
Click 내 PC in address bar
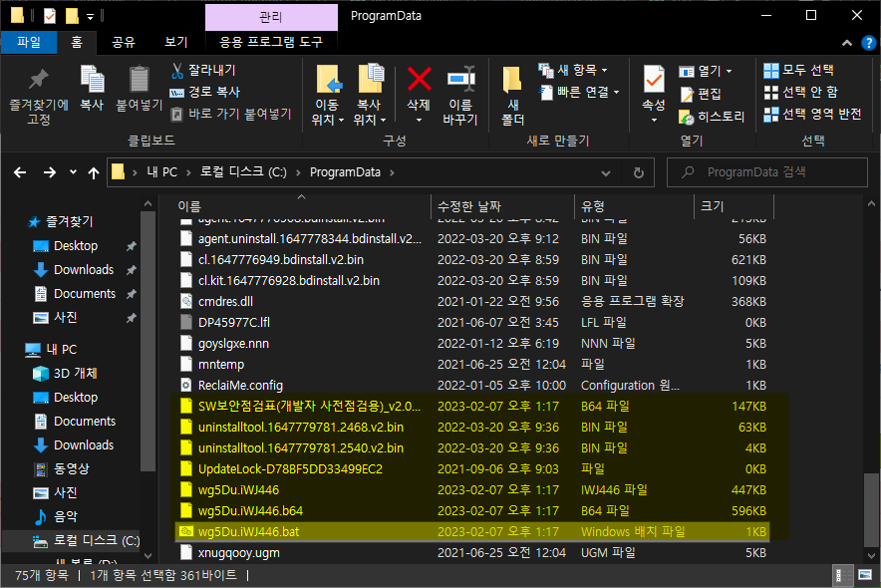pyautogui.click(x=161, y=172)
